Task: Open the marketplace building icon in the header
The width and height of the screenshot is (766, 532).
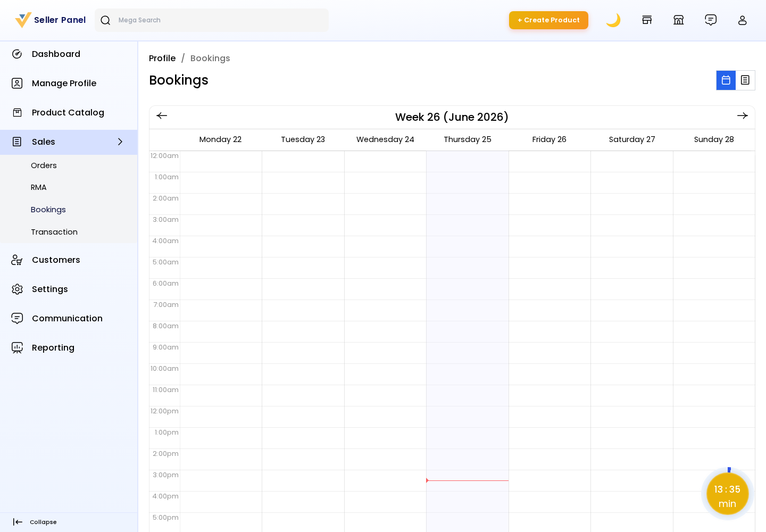Action: point(679,20)
